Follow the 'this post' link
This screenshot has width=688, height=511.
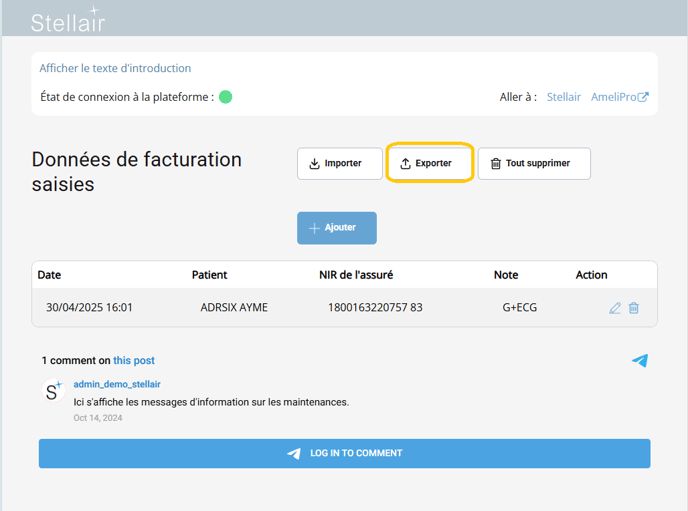tap(134, 360)
